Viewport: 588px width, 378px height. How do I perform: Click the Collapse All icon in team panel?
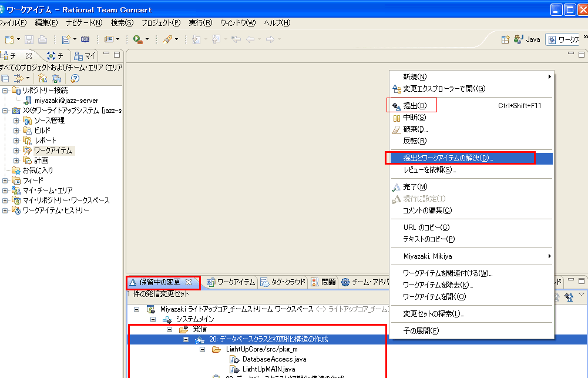(5, 78)
